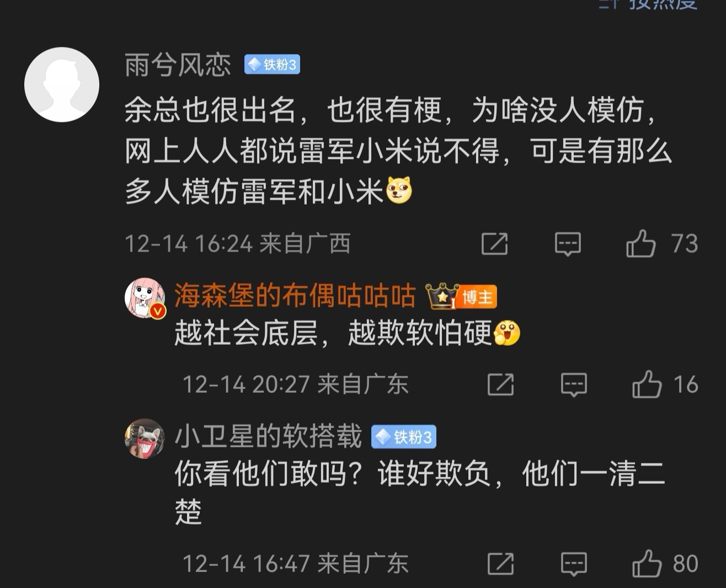Select comment text 越社会底层，越欺软怕硬
The height and width of the screenshot is (588, 726).
pos(333,333)
